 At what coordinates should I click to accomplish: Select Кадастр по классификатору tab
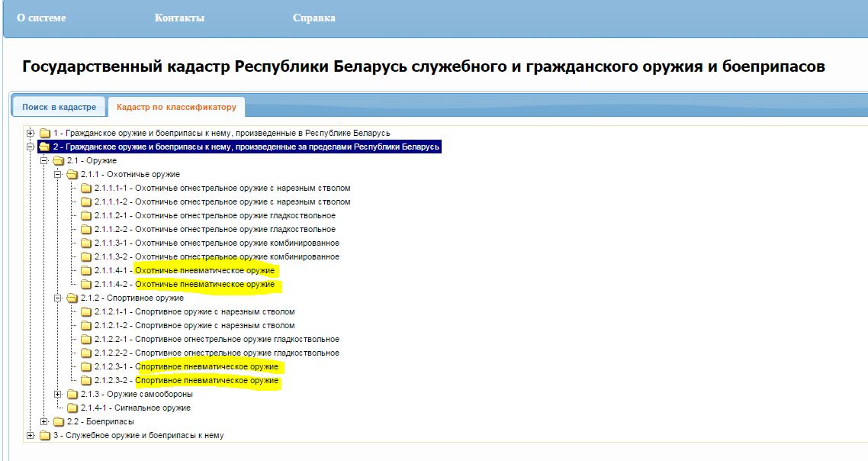[176, 108]
